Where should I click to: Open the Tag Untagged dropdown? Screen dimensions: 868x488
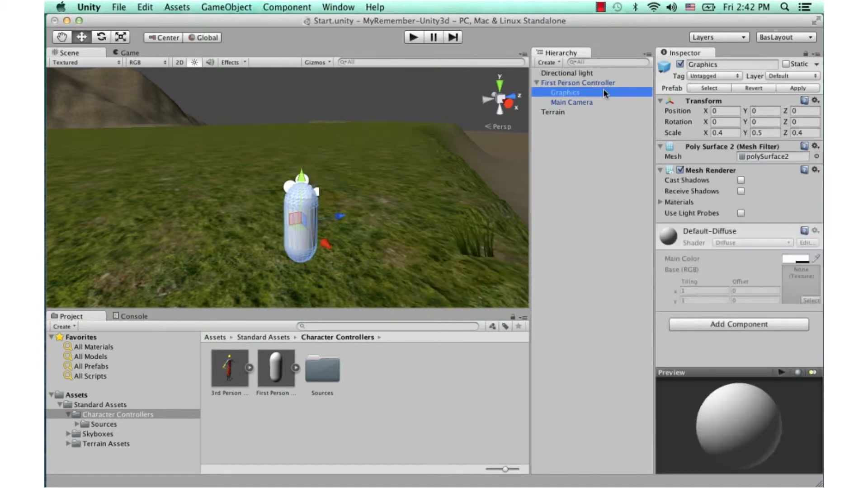pyautogui.click(x=714, y=76)
